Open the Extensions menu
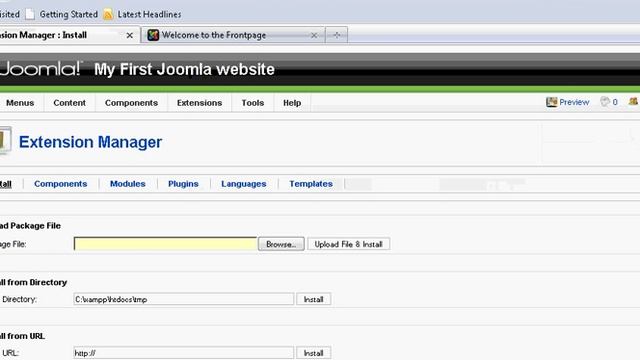The image size is (640, 360). [x=200, y=103]
